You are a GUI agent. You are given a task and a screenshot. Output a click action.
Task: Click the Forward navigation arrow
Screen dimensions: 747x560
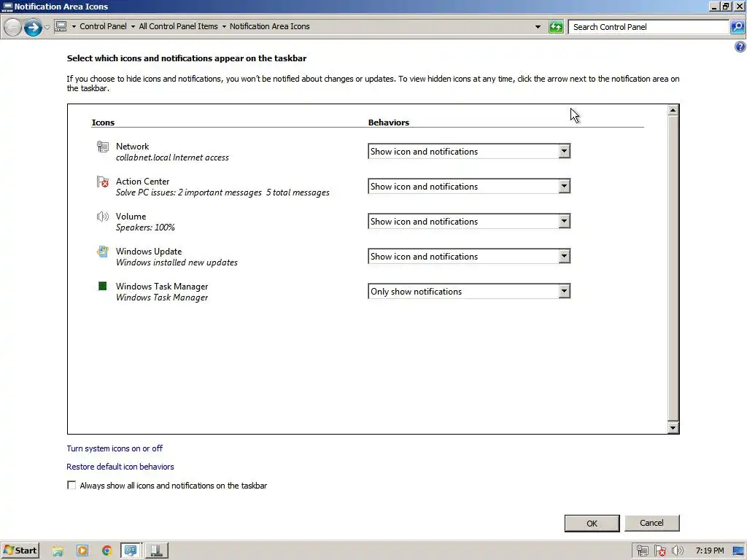point(33,27)
